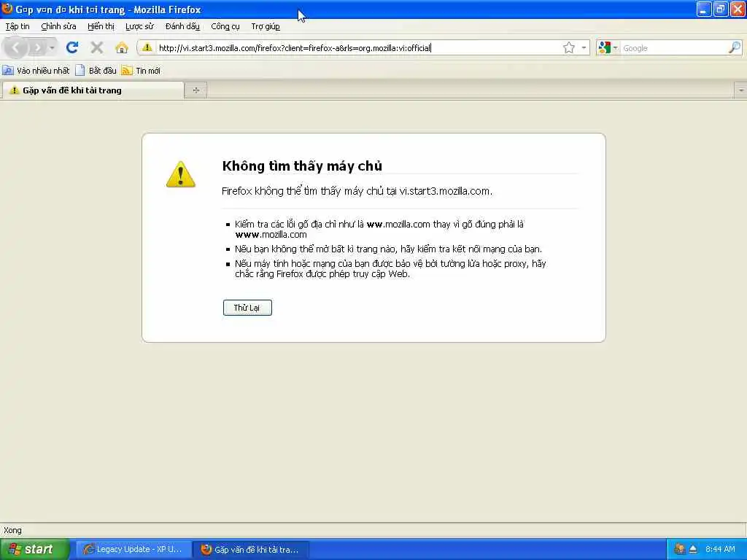Click the Firefox taskbar button
This screenshot has height=560, width=747.
[252, 549]
